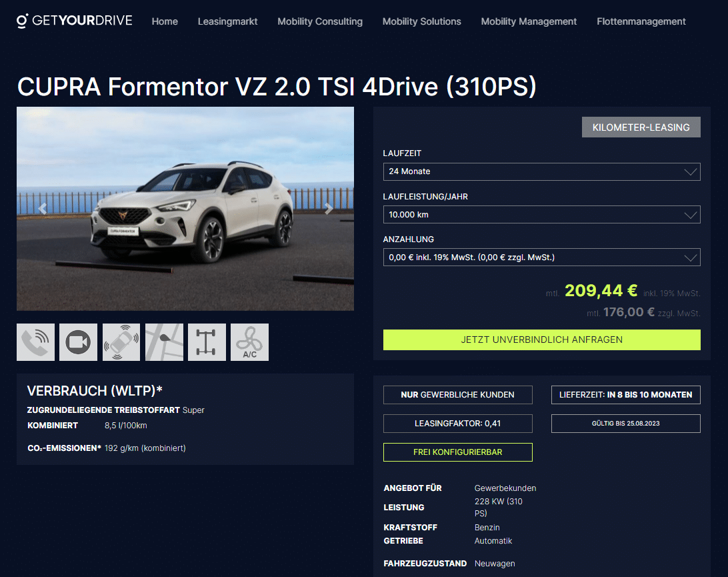Click the Verbrauch (WLTP)* heading
Image resolution: width=728 pixels, height=577 pixels.
click(x=95, y=391)
